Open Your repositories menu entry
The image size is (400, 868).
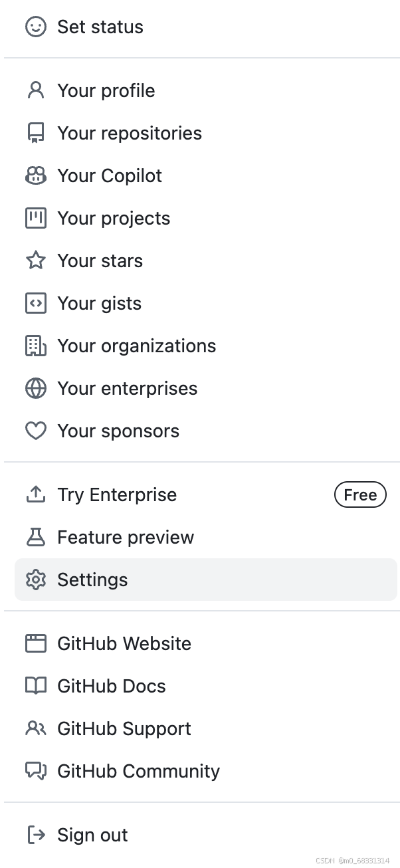point(130,133)
